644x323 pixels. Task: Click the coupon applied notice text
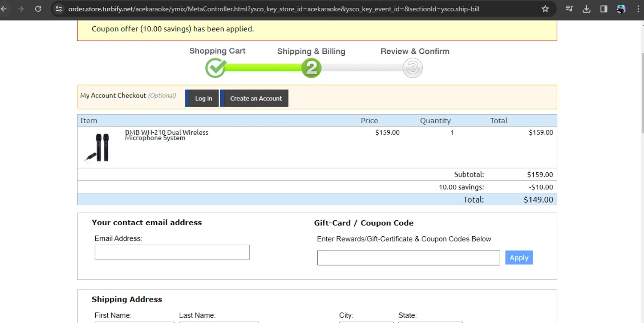[173, 29]
